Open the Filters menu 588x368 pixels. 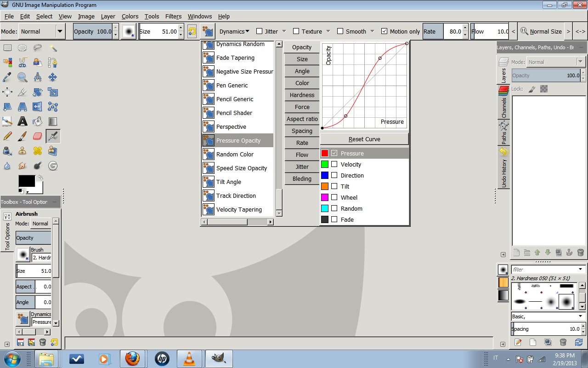(173, 16)
